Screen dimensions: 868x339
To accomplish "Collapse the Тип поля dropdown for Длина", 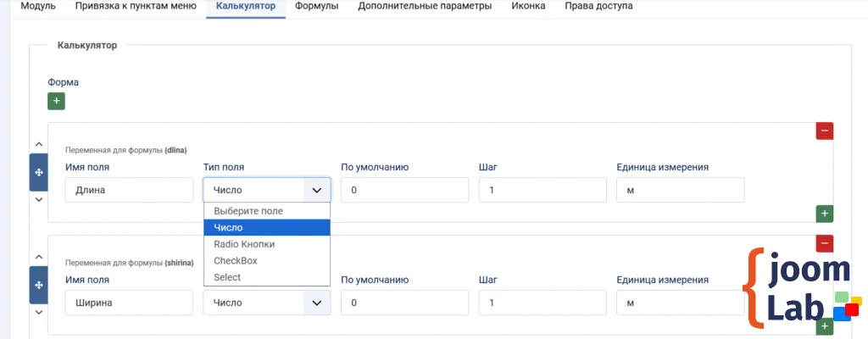I will [266, 190].
